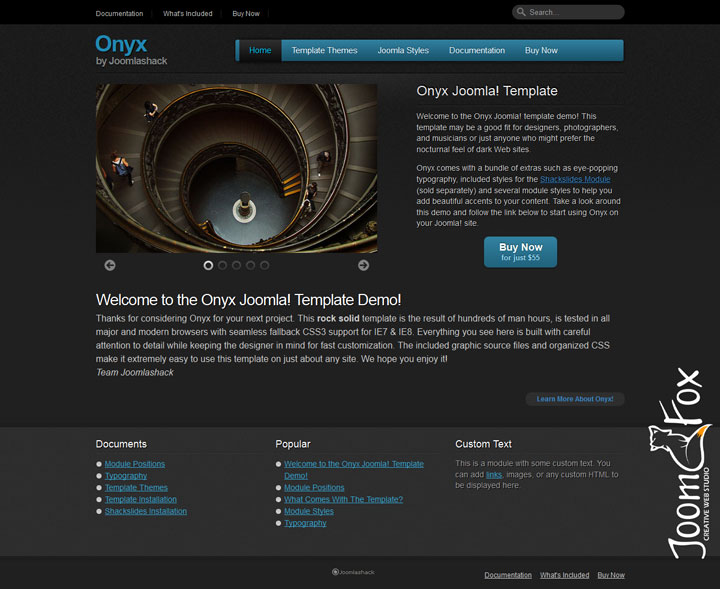Click the search magnifier icon
The height and width of the screenshot is (589, 720).
[x=521, y=12]
